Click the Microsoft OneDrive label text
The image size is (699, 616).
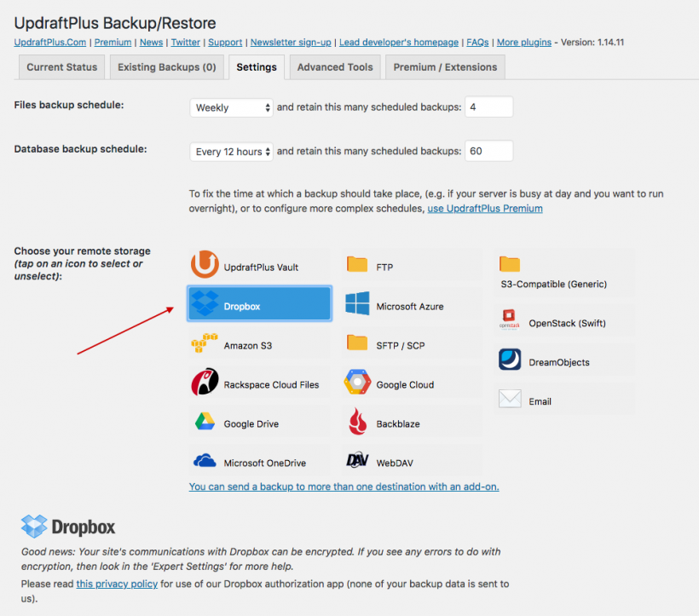[x=265, y=463]
